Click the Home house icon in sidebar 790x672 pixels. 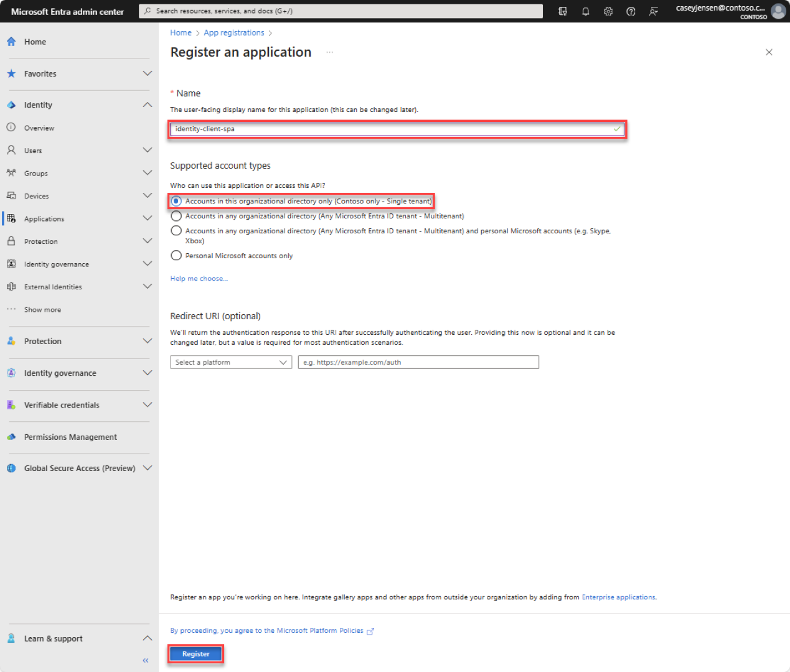[11, 42]
